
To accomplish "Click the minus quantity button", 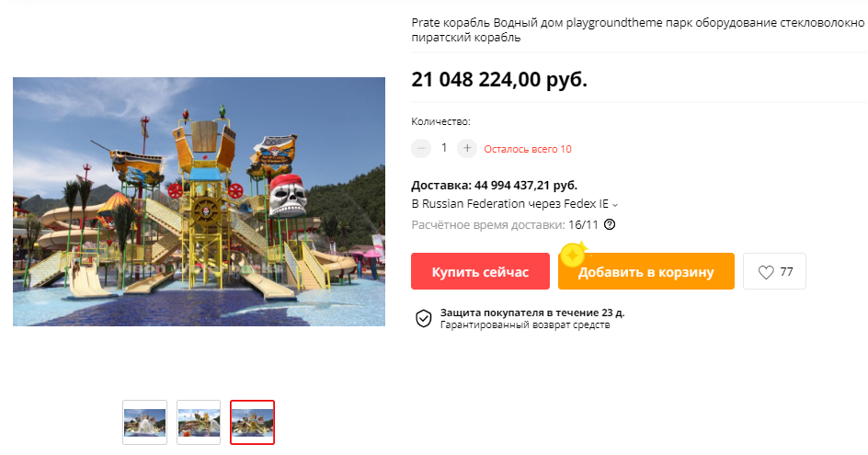I will pyautogui.click(x=421, y=148).
